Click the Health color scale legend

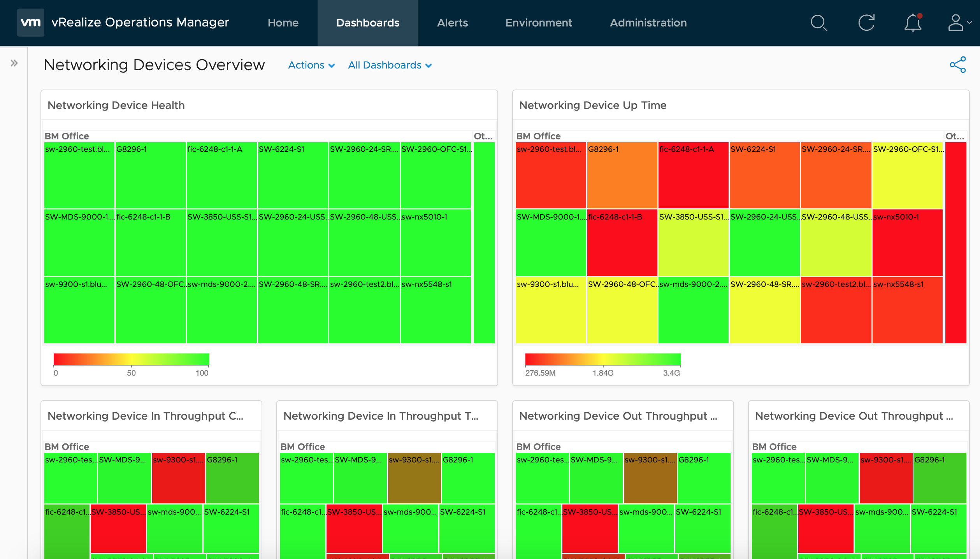click(132, 359)
